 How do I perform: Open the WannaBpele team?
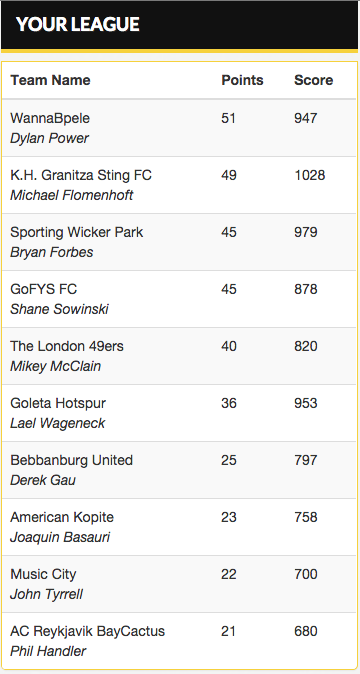point(50,118)
